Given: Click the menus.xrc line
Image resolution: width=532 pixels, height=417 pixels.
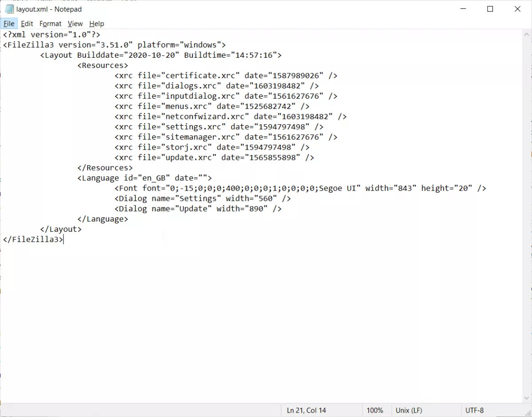Looking at the screenshot, I should (212, 106).
